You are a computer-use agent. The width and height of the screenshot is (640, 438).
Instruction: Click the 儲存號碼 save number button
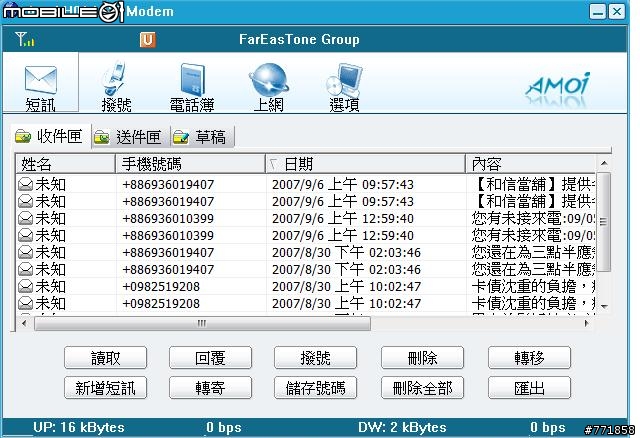point(315,387)
